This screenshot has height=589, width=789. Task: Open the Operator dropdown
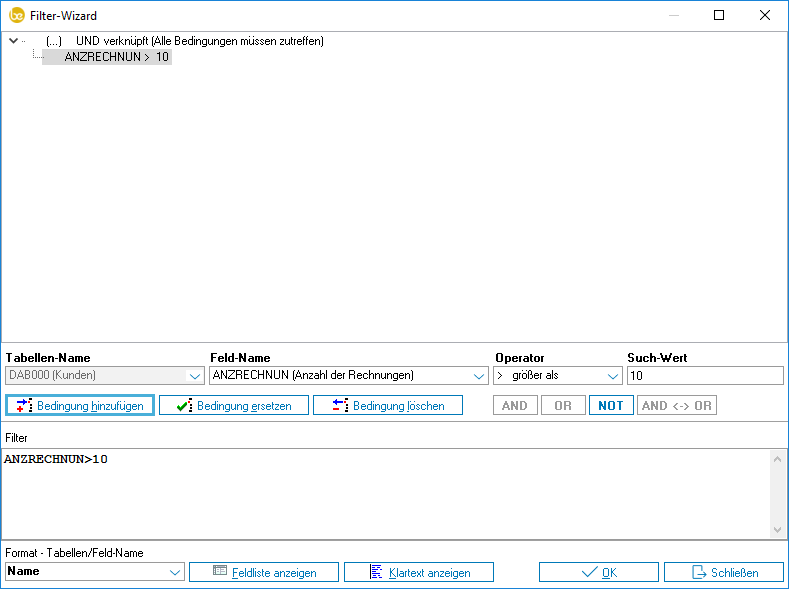pyautogui.click(x=612, y=376)
